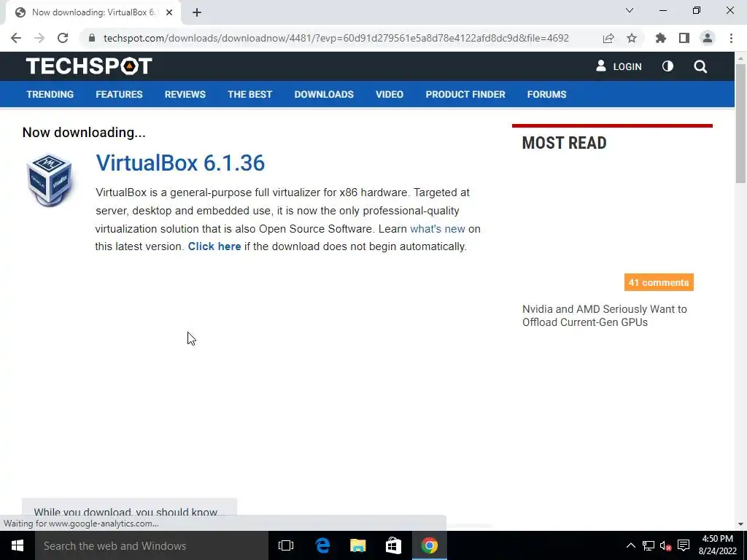Open File Explorer from taskbar
Screen dimensions: 747x560
pyautogui.click(x=357, y=545)
